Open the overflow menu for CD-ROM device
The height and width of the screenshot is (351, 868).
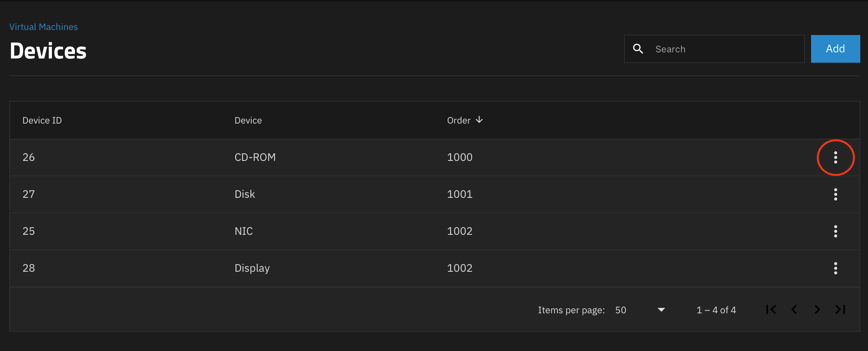click(836, 157)
